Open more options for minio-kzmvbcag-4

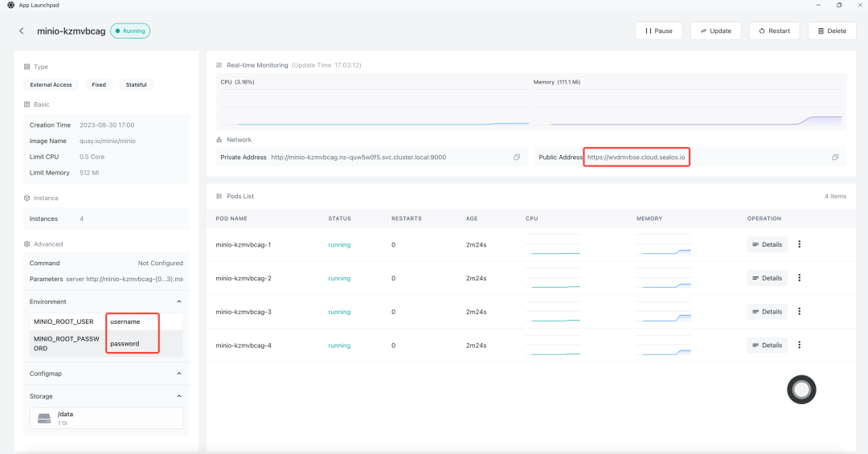click(x=800, y=345)
